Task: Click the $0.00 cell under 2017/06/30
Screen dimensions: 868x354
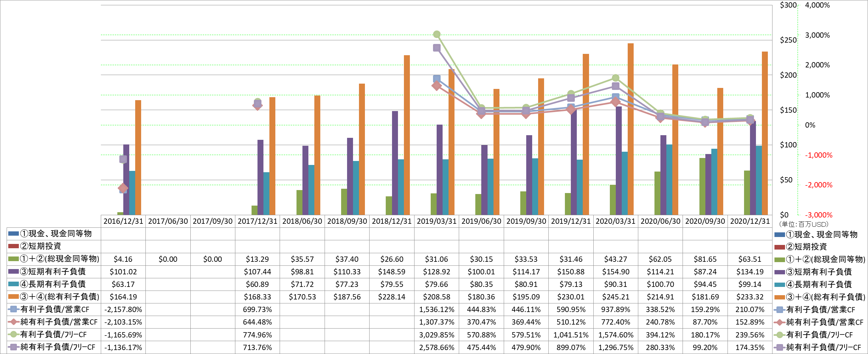Action: (x=168, y=259)
